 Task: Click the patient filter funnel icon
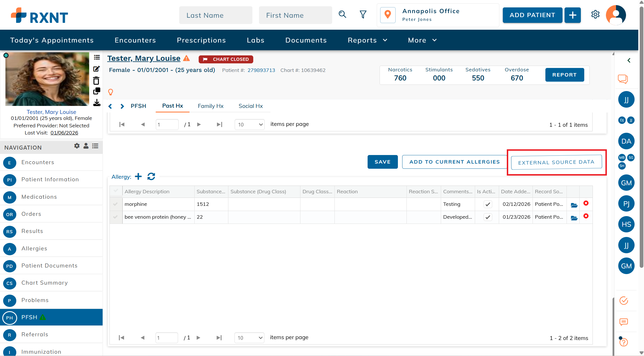[x=363, y=15]
